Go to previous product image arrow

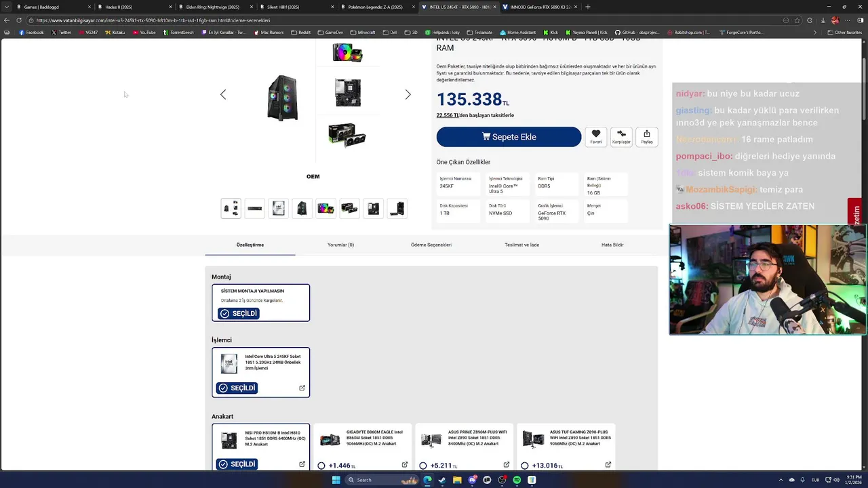coord(223,95)
